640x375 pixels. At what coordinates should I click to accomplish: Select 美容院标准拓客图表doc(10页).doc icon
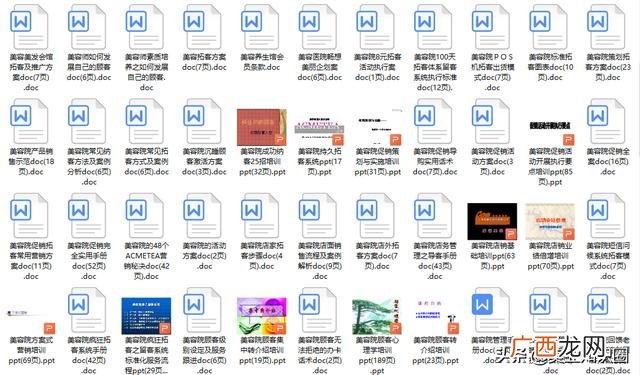pos(549,28)
